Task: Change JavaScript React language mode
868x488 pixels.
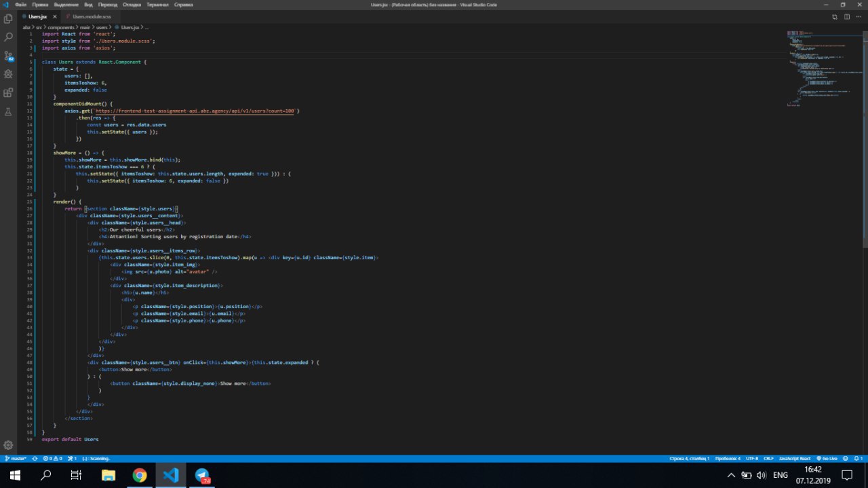Action: click(x=796, y=458)
